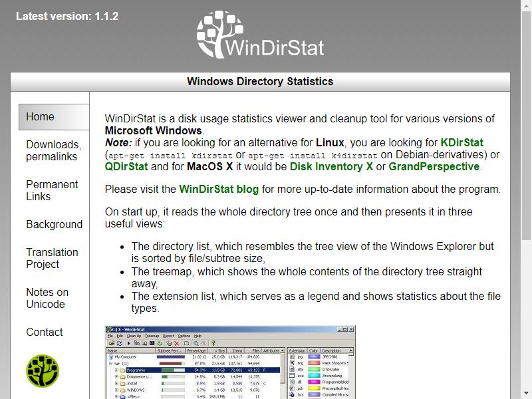532x399 pixels.
Task: Click the green tree icon in sidebar
Action: [43, 371]
